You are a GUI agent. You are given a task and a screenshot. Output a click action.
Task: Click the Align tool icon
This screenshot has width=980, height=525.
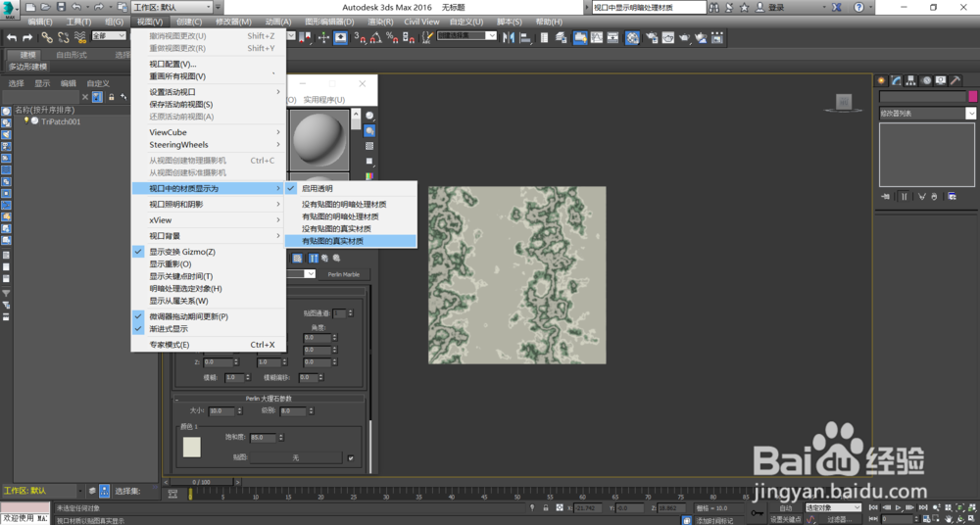click(525, 37)
